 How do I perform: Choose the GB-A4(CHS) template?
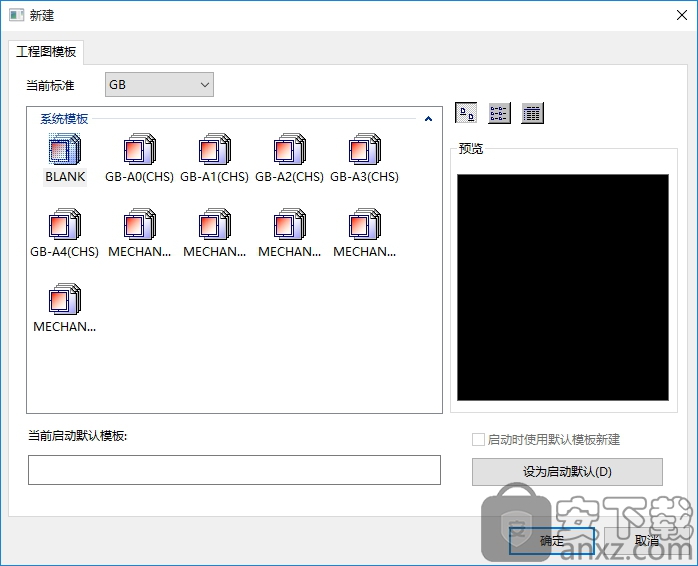65,226
